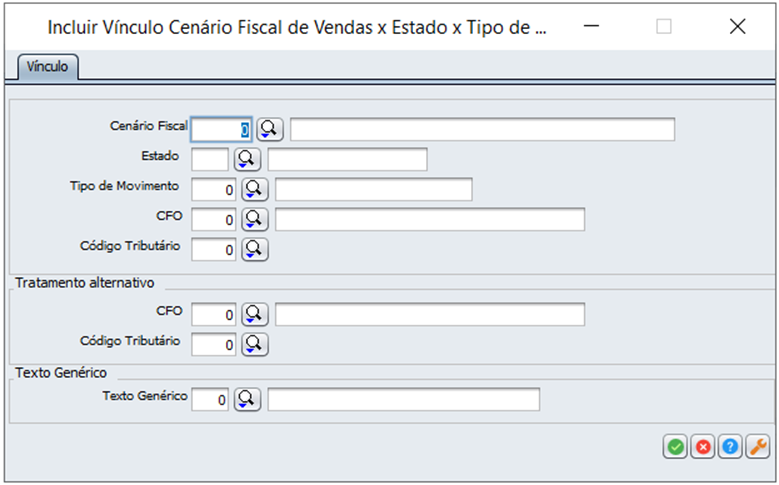This screenshot has width=779, height=485.
Task: Open lookup search for Cenário Fiscal
Action: click(x=270, y=129)
